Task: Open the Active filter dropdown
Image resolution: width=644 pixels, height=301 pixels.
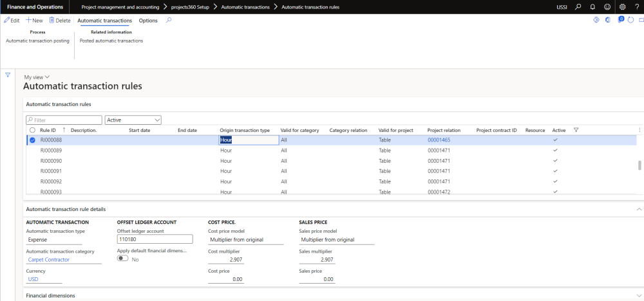Action: [133, 120]
